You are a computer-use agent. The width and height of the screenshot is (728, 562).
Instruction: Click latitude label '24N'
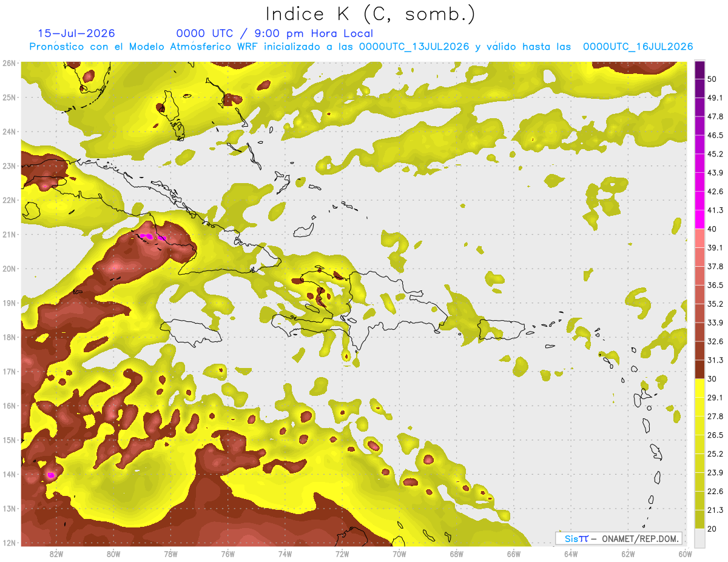click(x=8, y=132)
